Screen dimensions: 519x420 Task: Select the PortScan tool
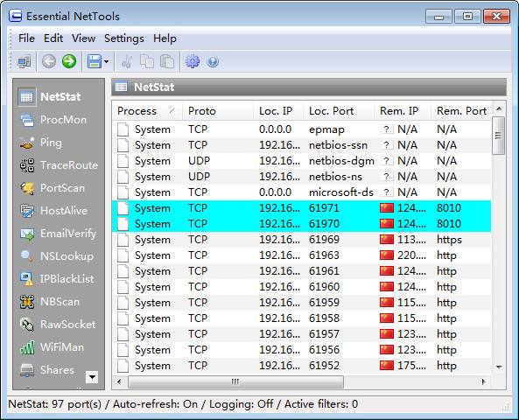53,188
